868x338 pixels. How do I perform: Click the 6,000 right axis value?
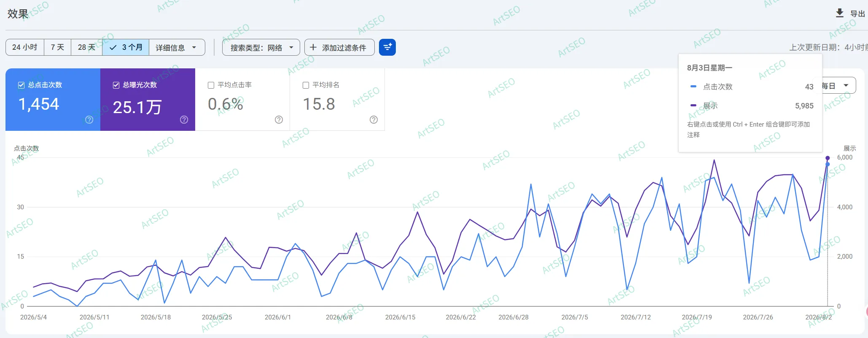[x=844, y=157]
